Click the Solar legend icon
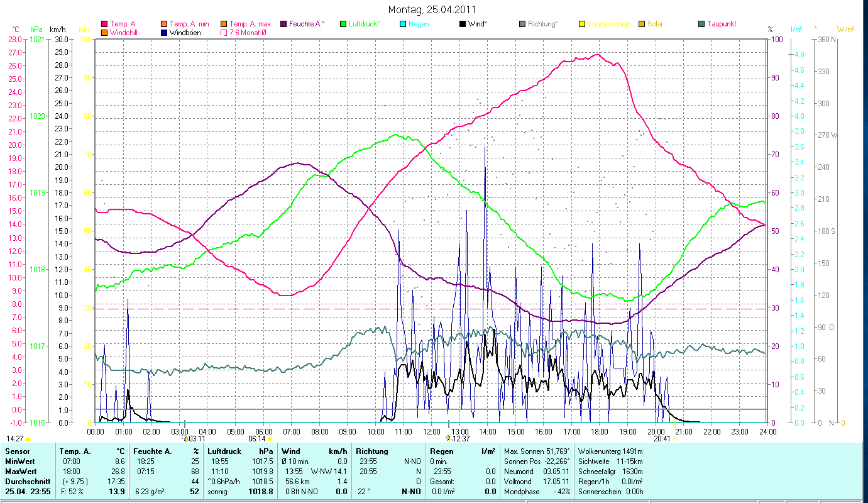 pyautogui.click(x=642, y=24)
